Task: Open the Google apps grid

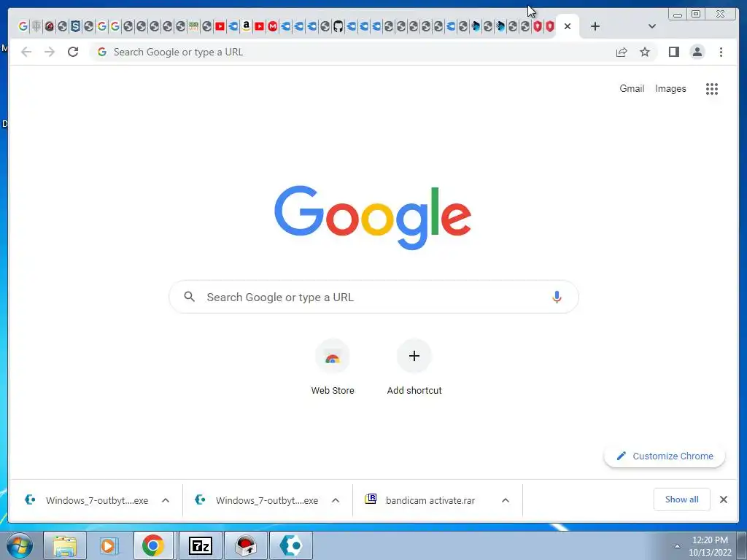Action: (712, 88)
